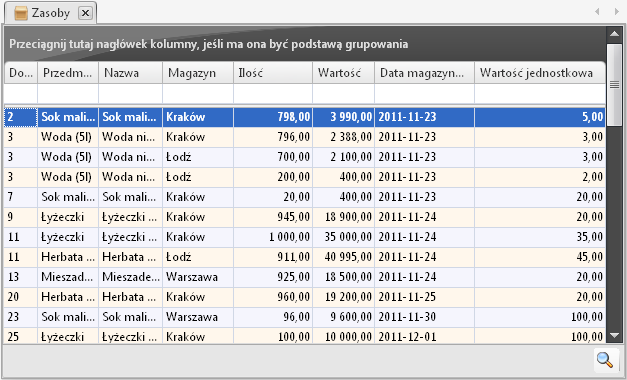
Task: Click the 45,00 unit value cell
Action: click(x=540, y=257)
